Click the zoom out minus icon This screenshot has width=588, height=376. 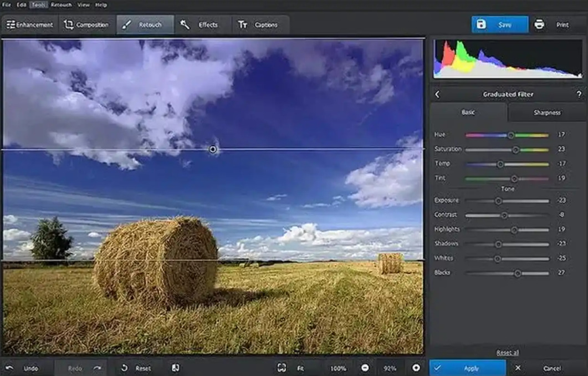coord(365,368)
